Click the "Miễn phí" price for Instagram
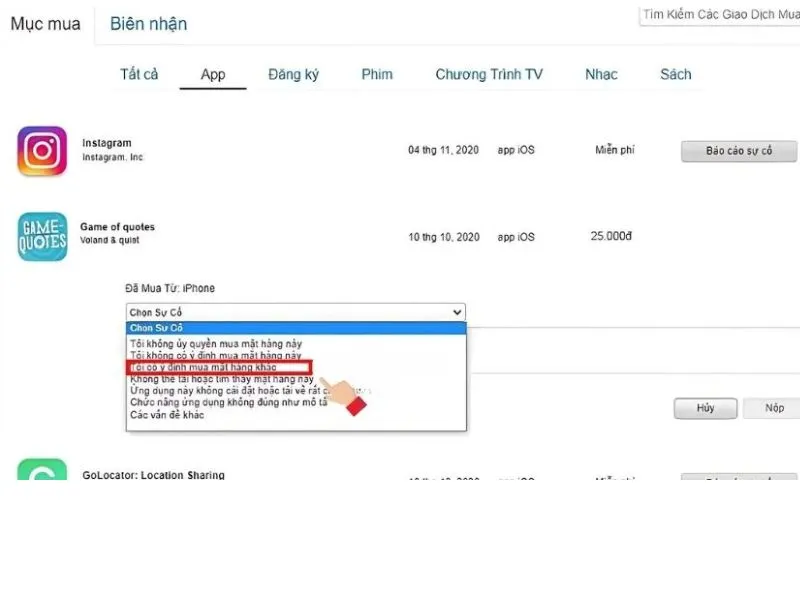 [x=615, y=150]
